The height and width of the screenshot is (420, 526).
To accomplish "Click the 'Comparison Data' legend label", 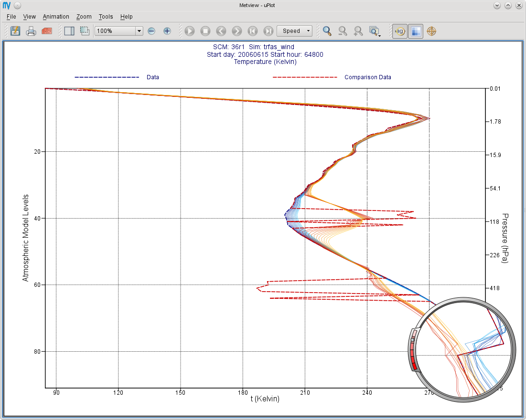I will click(368, 77).
